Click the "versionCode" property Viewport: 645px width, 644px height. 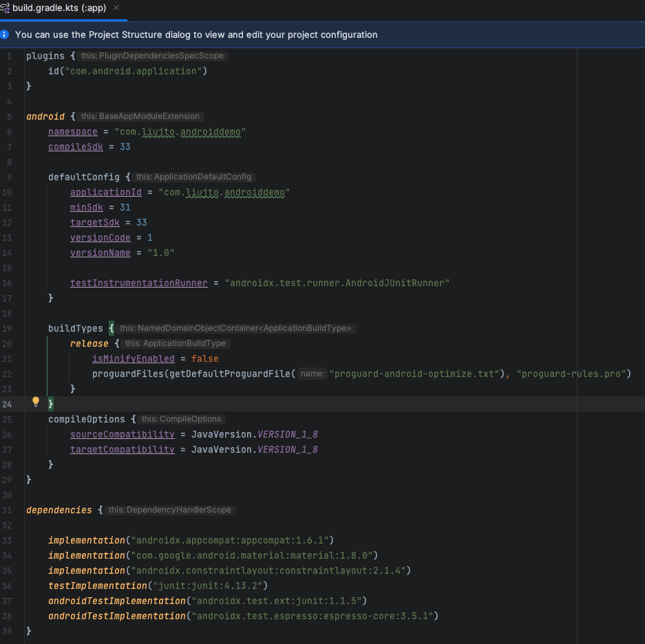[x=101, y=237]
